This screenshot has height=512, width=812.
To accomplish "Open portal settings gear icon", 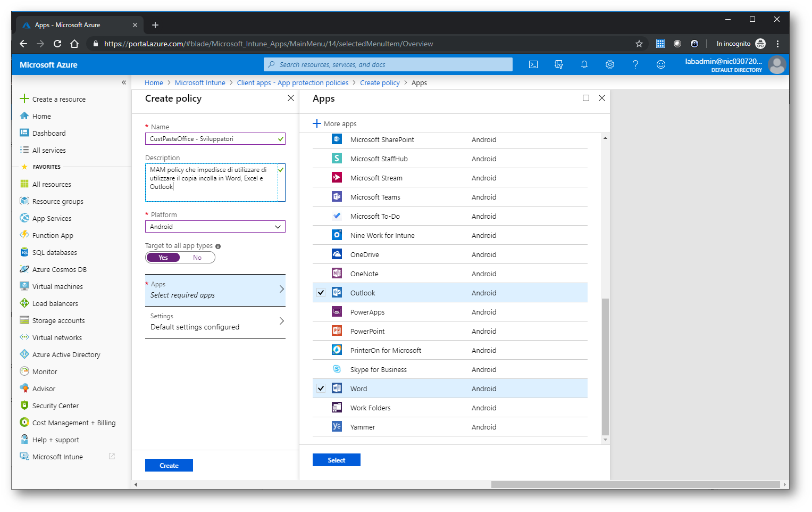I will pos(610,64).
